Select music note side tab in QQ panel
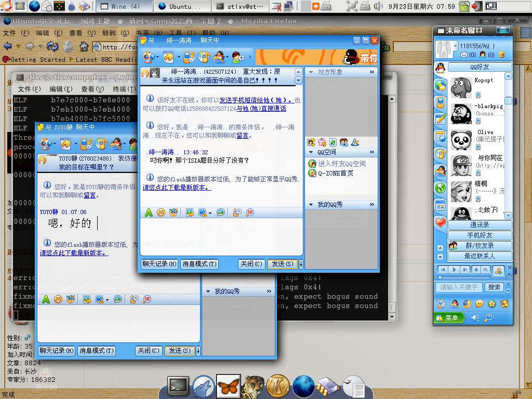The image size is (532, 399). click(441, 154)
